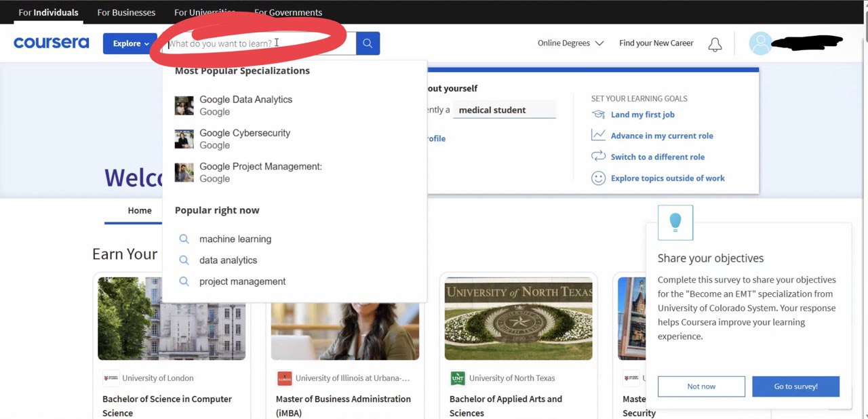The width and height of the screenshot is (868, 419).
Task: Click the blue search magnifier button
Action: (368, 43)
